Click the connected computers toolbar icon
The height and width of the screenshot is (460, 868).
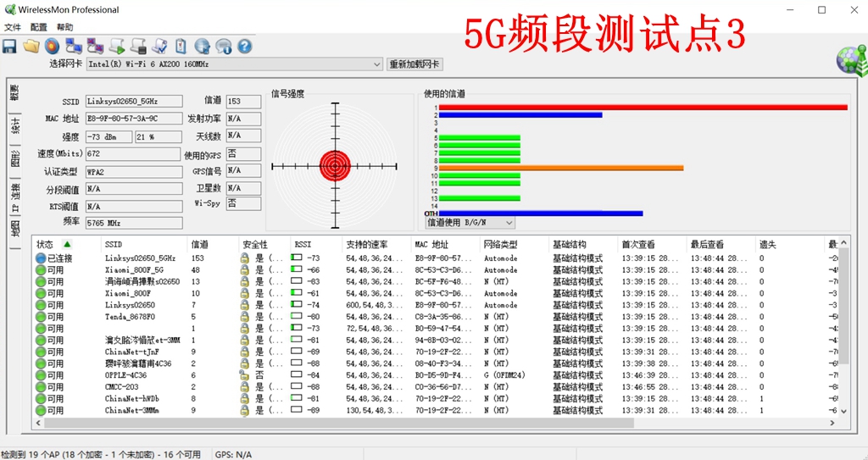pos(74,46)
